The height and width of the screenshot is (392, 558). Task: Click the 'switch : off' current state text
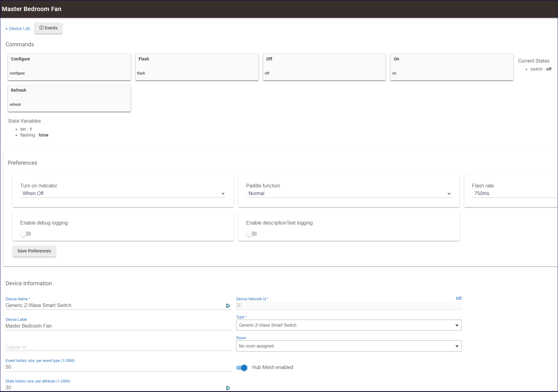pos(541,69)
